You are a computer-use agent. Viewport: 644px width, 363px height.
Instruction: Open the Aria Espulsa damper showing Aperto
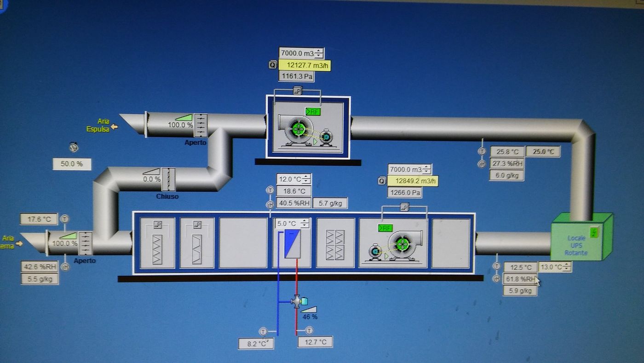point(201,125)
